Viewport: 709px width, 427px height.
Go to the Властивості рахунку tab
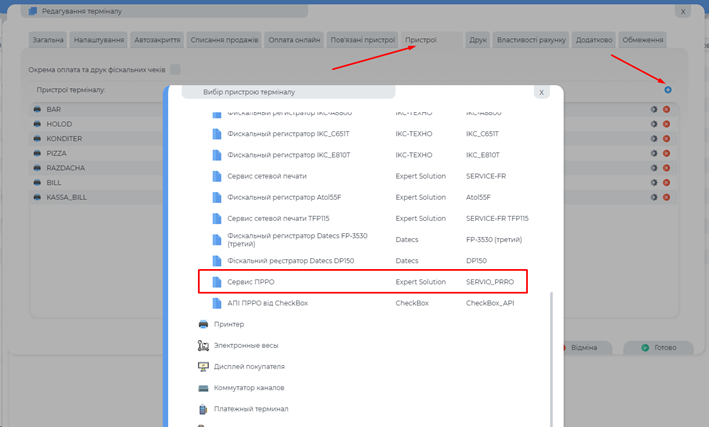coord(530,40)
